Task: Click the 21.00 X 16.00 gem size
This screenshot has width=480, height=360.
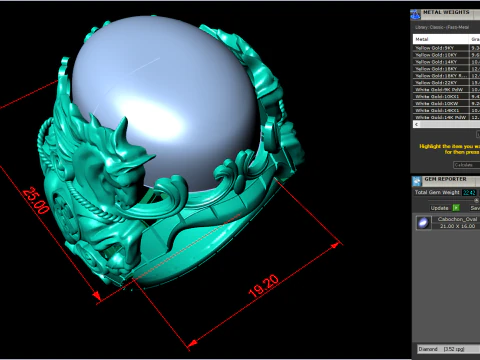Action: [457, 226]
